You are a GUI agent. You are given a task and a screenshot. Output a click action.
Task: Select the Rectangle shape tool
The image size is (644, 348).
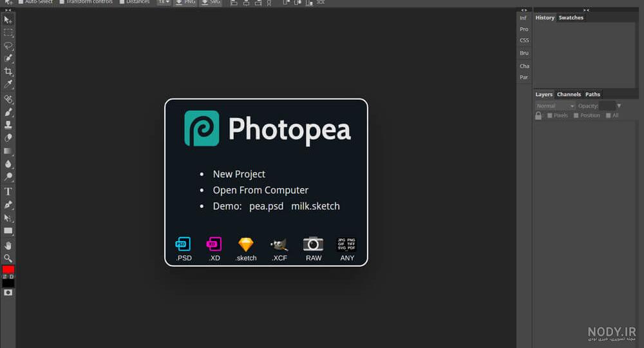tap(8, 231)
